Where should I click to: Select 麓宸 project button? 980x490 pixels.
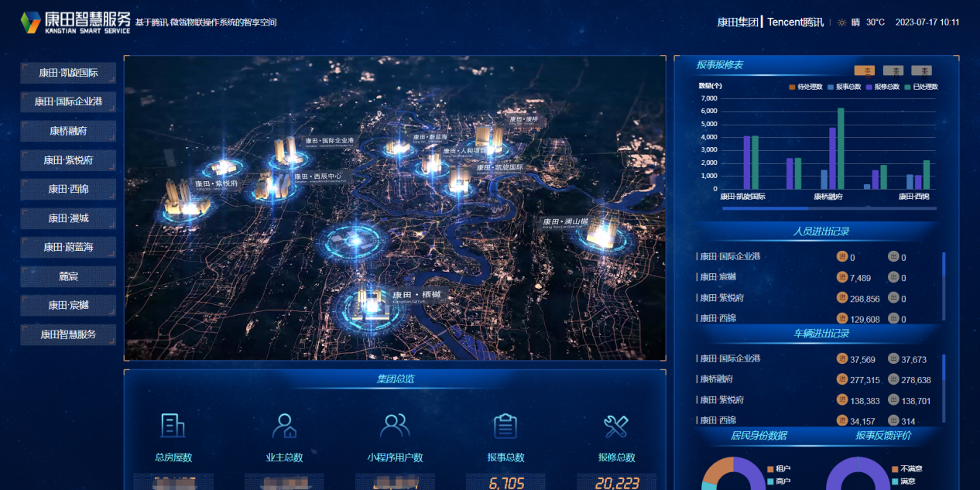68,276
